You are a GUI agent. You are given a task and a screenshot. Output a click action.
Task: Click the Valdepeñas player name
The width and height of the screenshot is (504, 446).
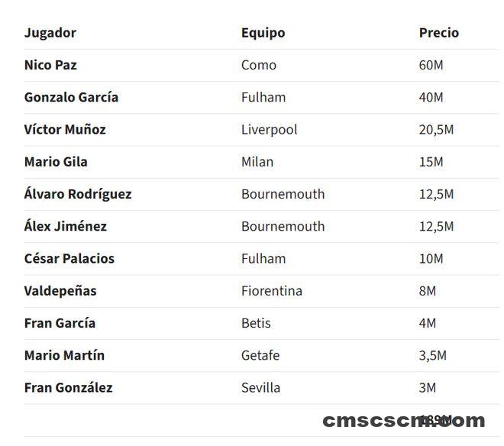60,291
